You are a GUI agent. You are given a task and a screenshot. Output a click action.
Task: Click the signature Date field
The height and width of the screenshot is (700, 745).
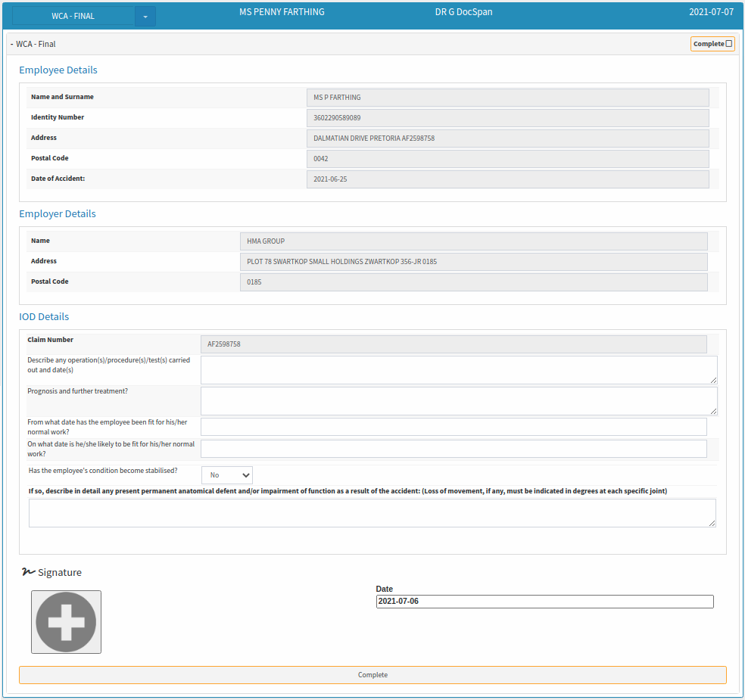coord(544,602)
